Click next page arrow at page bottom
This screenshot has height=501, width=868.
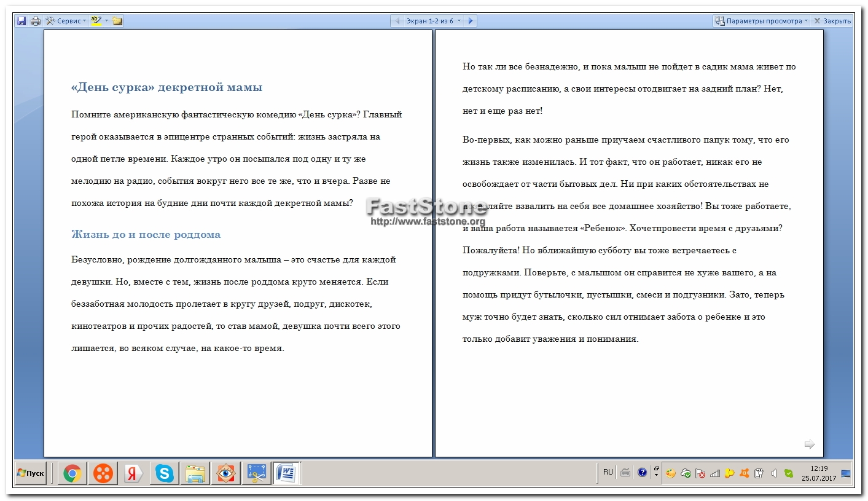pyautogui.click(x=810, y=444)
